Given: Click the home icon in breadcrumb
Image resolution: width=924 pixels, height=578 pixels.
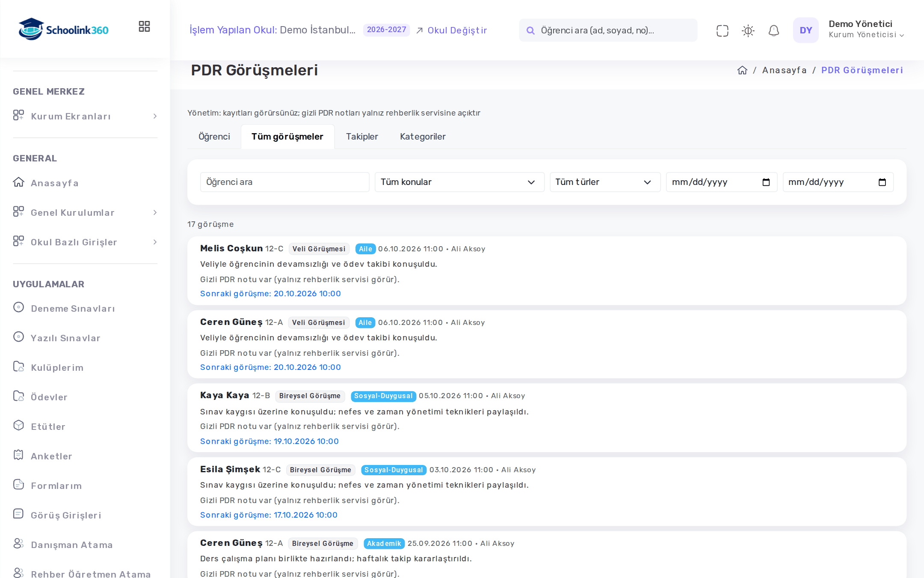Looking at the screenshot, I should (742, 70).
